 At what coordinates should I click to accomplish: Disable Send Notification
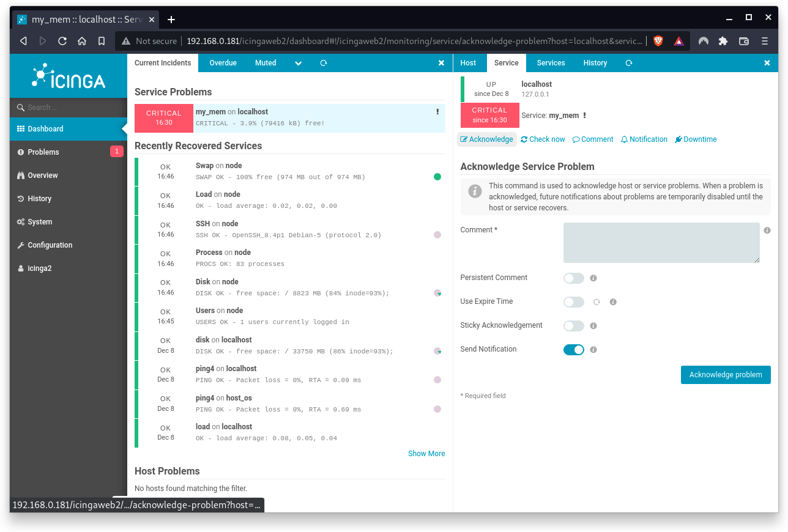(573, 349)
